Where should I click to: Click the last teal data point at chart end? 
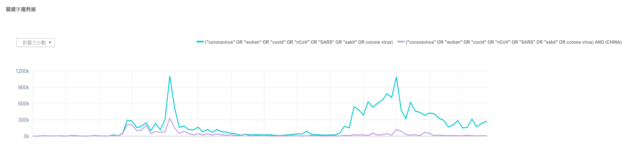pos(487,121)
